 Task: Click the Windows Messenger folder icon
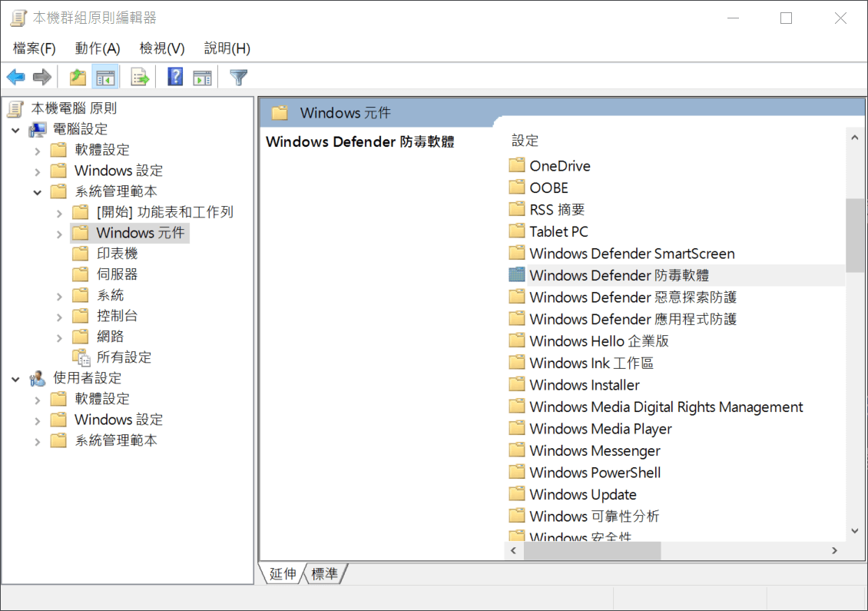tap(516, 450)
